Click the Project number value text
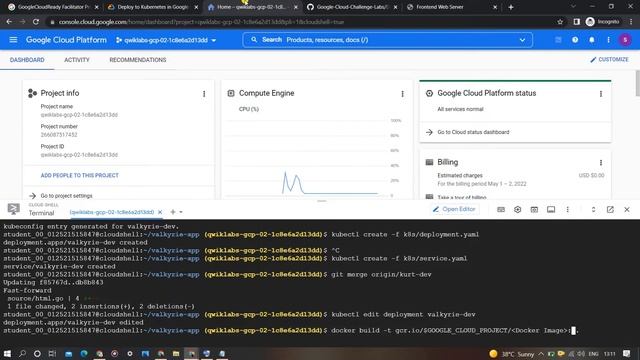 tap(59, 135)
